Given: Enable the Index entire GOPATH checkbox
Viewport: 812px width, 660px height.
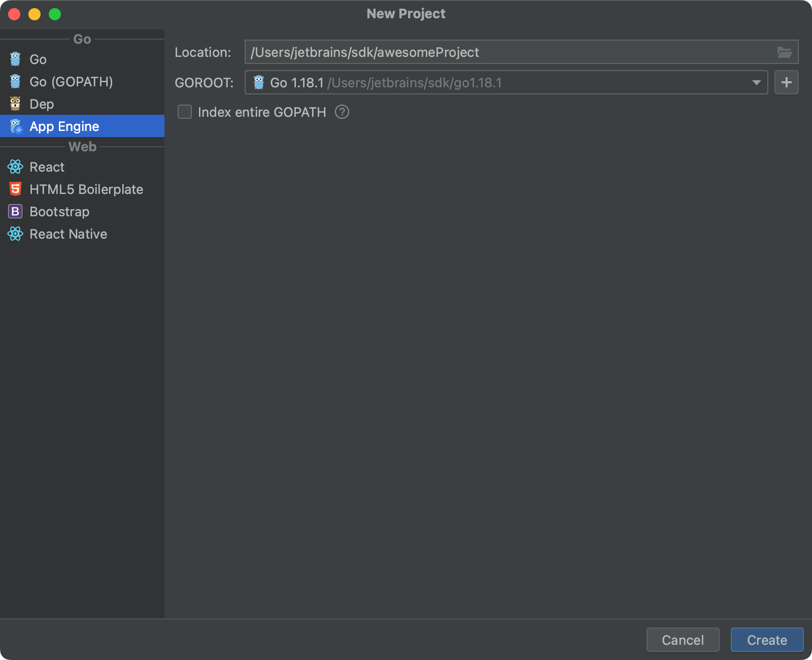Looking at the screenshot, I should (x=184, y=112).
